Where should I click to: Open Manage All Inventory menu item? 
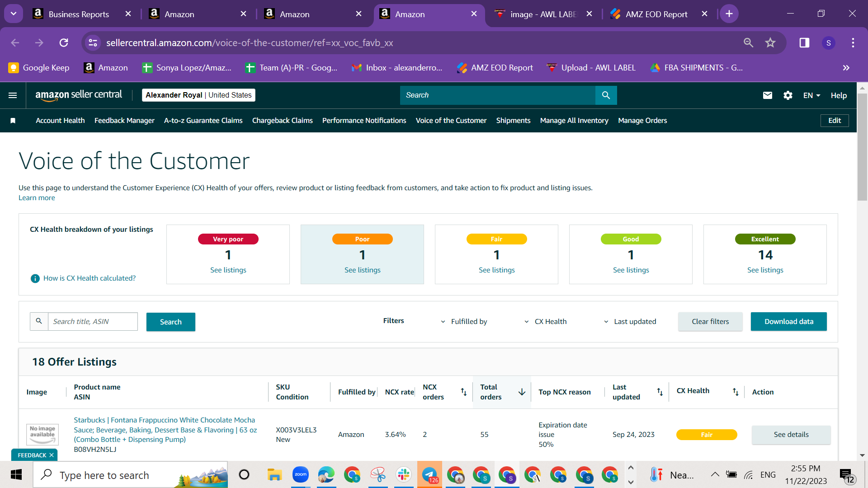pyautogui.click(x=574, y=121)
